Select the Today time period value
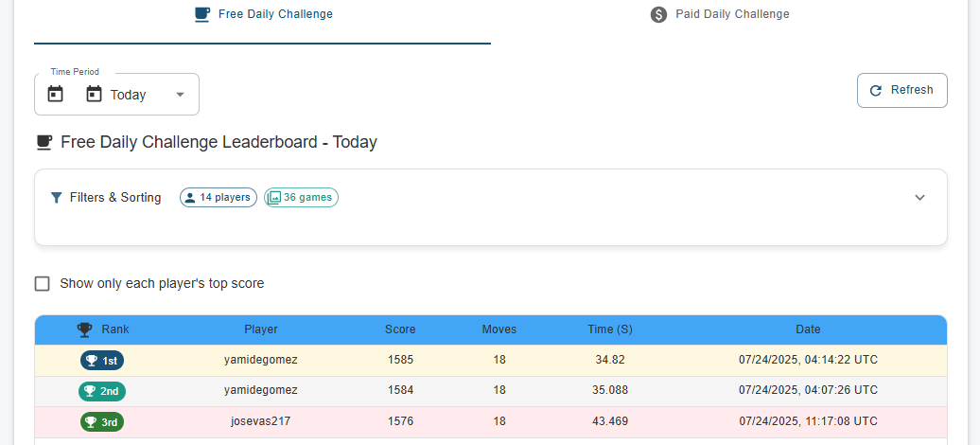 [x=128, y=95]
